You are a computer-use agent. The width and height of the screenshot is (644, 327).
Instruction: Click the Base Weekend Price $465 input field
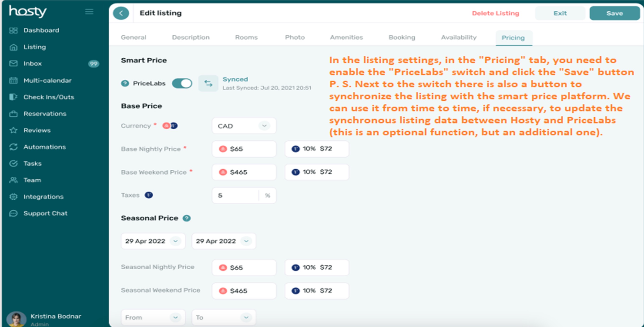[x=244, y=172]
